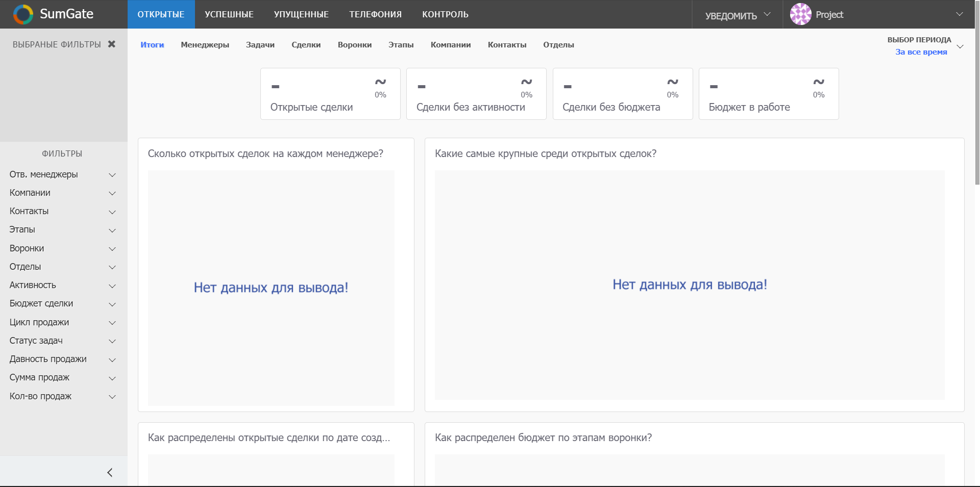Select the Воронки sub-tab
980x487 pixels.
pyautogui.click(x=355, y=45)
